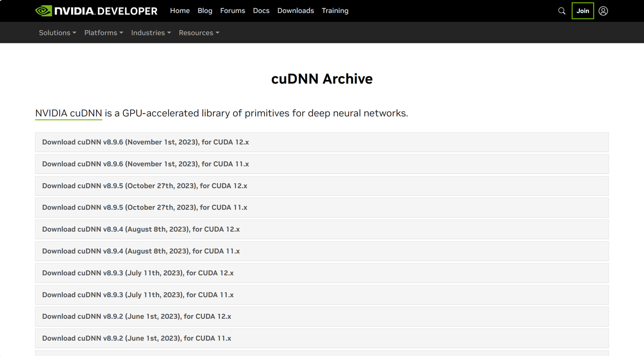Open the Training page
The image size is (644, 356).
335,10
